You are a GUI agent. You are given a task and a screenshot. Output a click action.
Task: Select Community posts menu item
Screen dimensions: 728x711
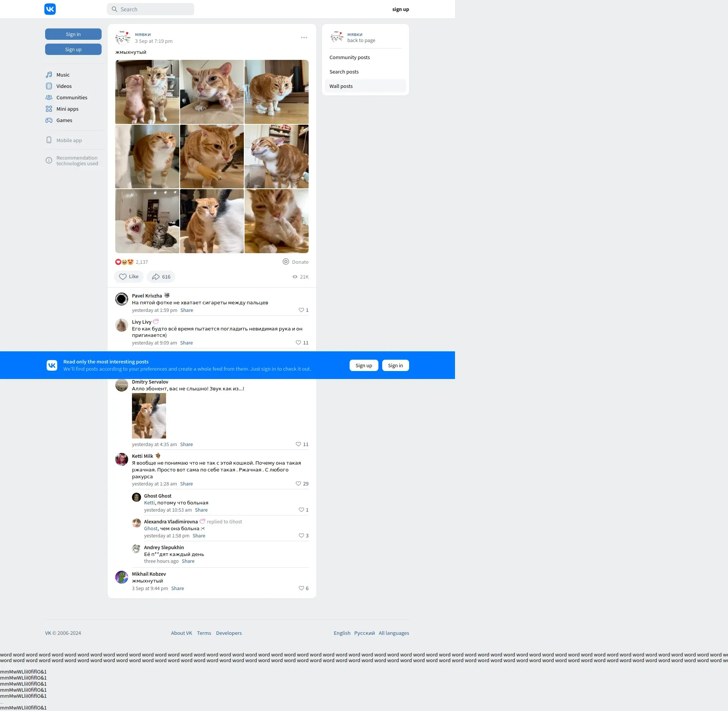pos(349,57)
